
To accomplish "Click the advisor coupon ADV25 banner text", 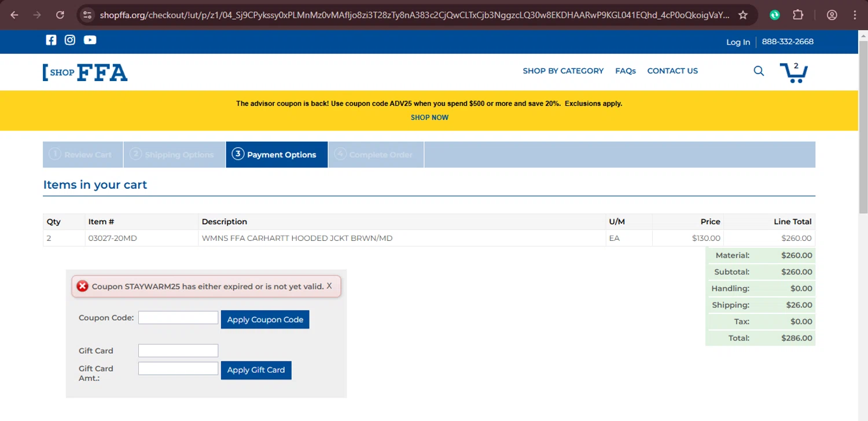I will tap(429, 104).
